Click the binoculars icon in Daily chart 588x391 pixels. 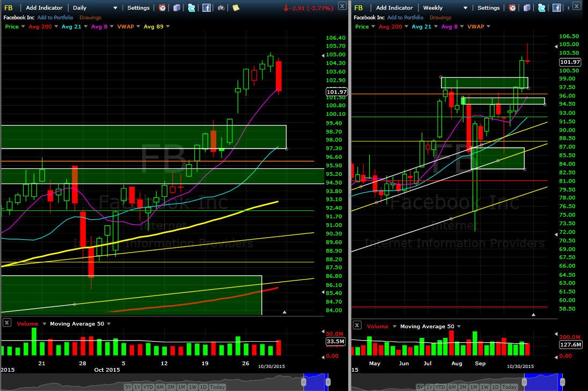221,8
